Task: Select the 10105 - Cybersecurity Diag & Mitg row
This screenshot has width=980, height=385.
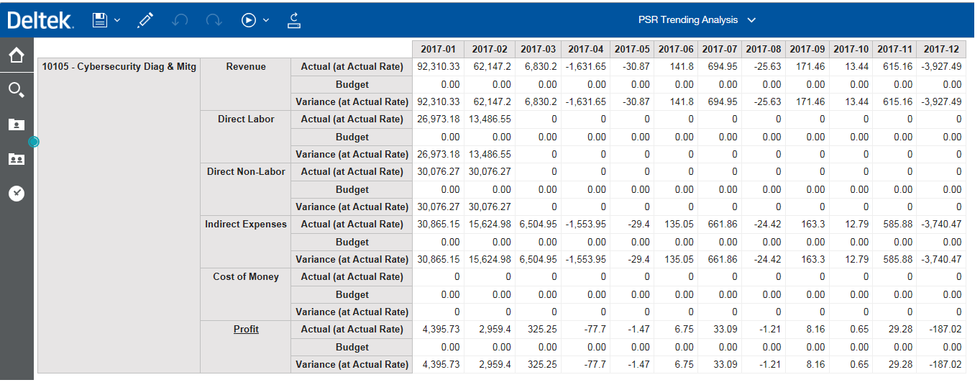Action: coord(119,67)
